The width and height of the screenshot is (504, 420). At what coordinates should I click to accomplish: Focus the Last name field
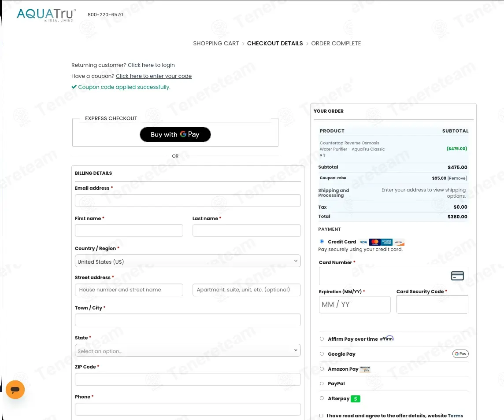point(247,231)
